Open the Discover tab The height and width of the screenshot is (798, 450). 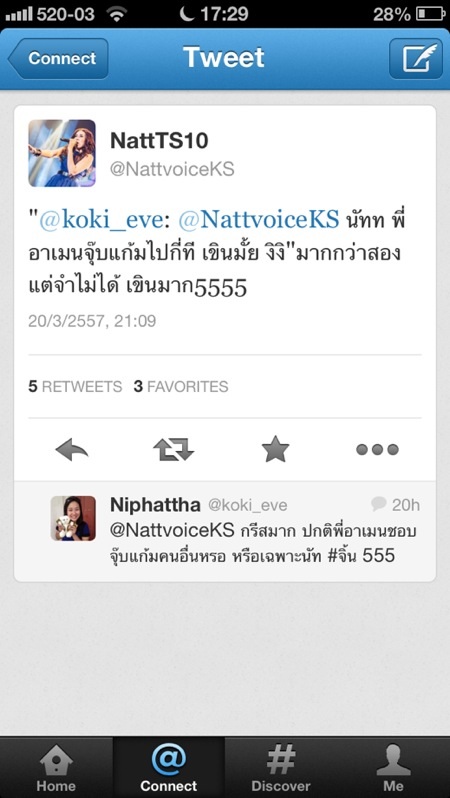[281, 767]
